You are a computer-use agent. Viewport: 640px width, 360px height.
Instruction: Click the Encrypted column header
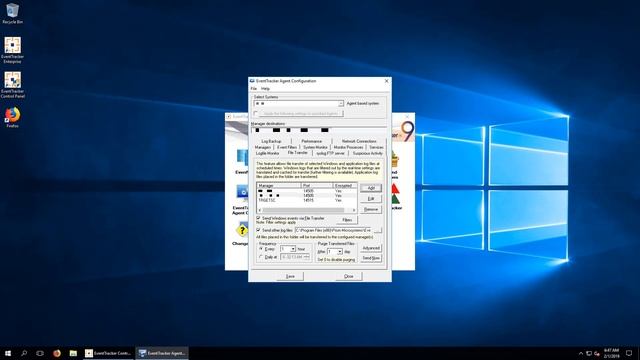pos(345,186)
